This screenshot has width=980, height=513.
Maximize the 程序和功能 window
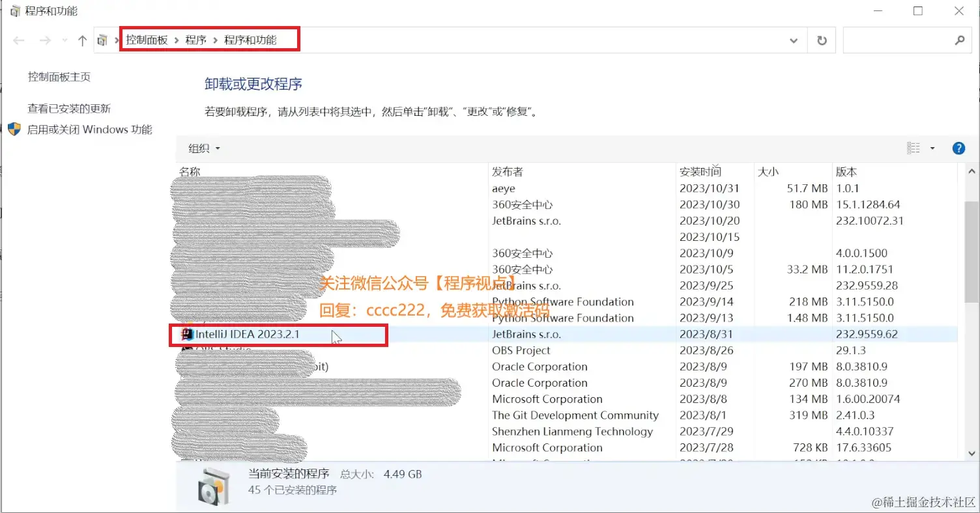coord(918,11)
